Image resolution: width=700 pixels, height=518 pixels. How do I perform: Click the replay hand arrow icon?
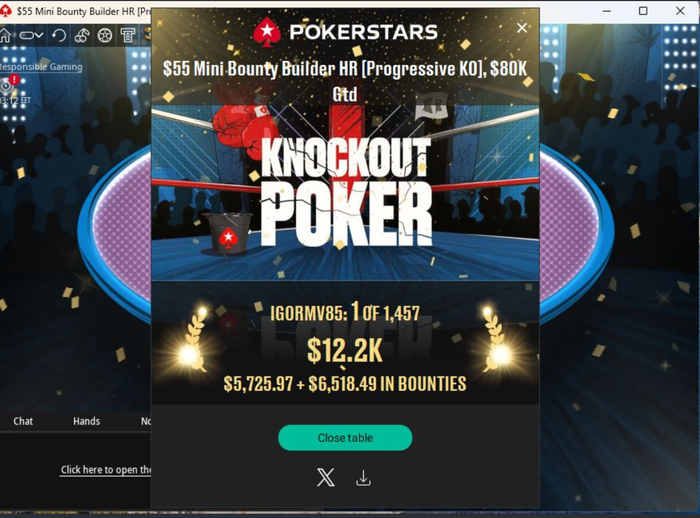click(x=59, y=35)
